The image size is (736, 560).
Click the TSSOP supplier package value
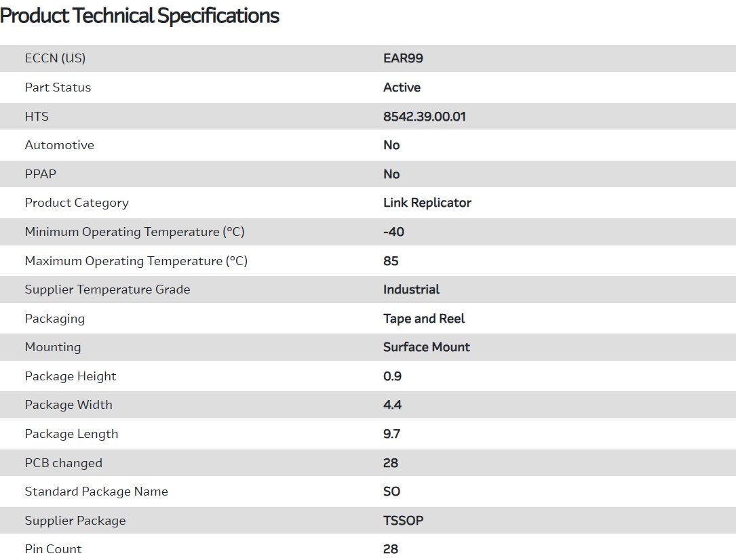[x=403, y=521]
